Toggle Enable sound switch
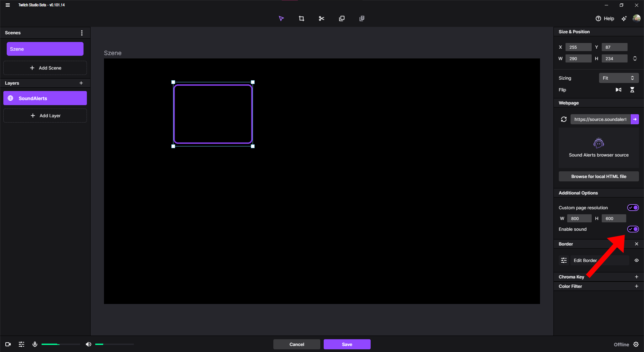This screenshot has width=644, height=352. [x=633, y=229]
